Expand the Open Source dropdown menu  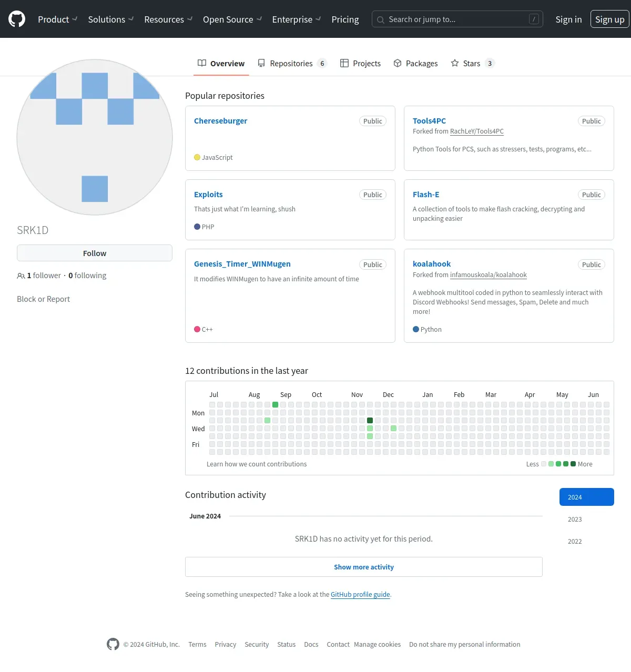[x=232, y=19]
